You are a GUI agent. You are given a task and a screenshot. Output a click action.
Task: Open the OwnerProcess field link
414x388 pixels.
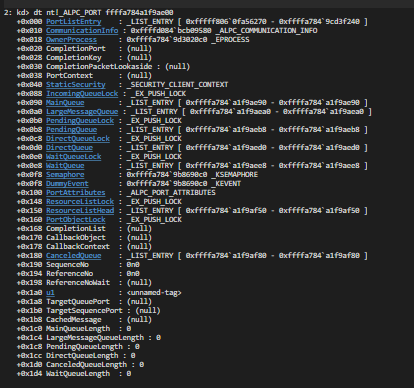coord(71,40)
